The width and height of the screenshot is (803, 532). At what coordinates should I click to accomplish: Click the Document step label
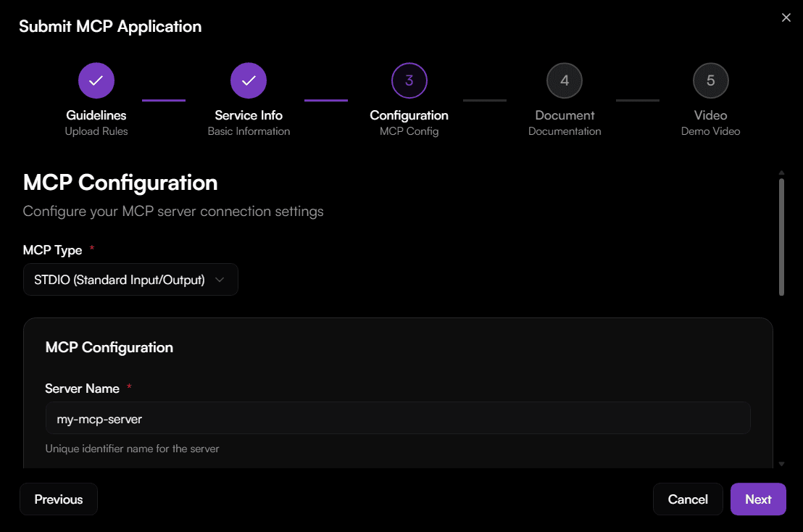[x=565, y=115]
